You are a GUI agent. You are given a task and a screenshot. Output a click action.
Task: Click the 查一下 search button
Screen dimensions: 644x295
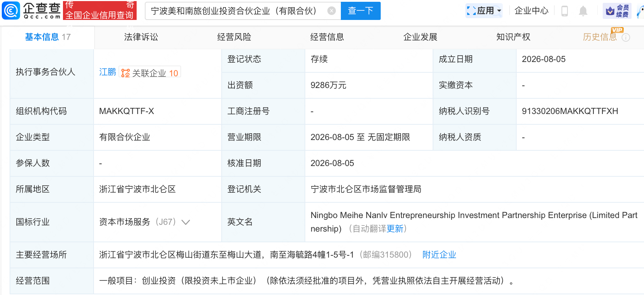361,11
